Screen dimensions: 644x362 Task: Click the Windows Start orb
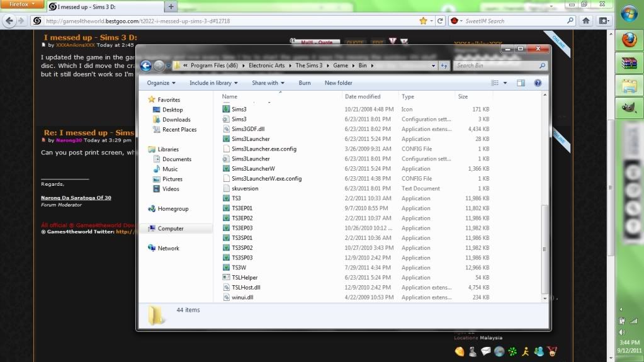coord(628,13)
